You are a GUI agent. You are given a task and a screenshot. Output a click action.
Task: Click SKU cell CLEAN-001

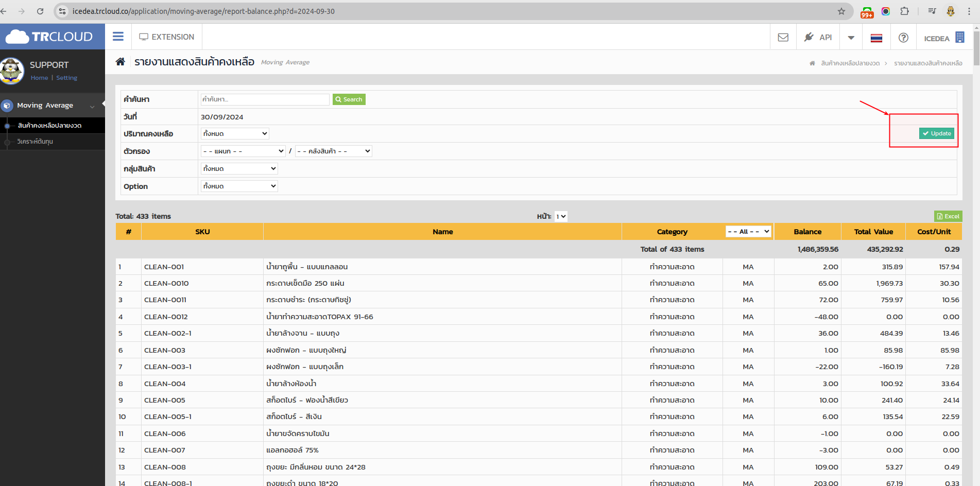point(164,267)
